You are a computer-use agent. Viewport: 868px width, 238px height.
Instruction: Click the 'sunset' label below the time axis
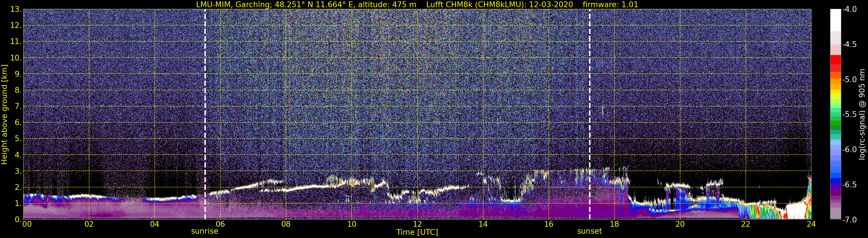589,231
